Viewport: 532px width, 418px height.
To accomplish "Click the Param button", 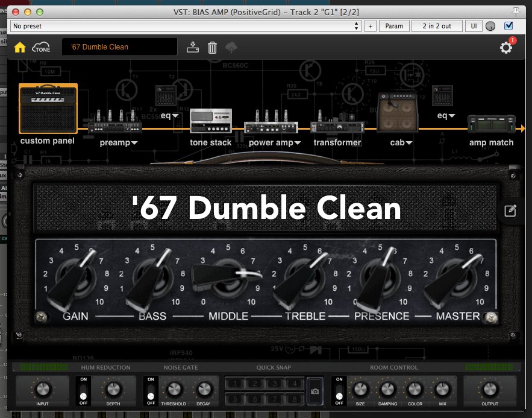I will coord(394,26).
